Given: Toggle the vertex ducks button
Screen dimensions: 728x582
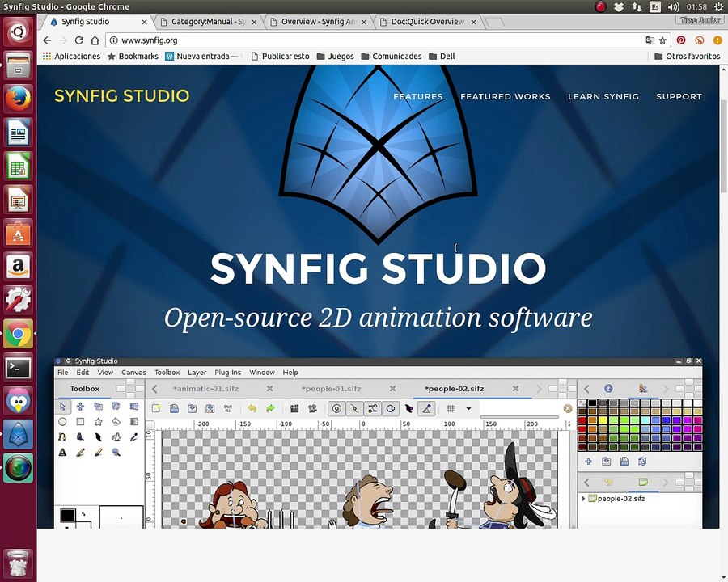Looking at the screenshot, I should 355,408.
